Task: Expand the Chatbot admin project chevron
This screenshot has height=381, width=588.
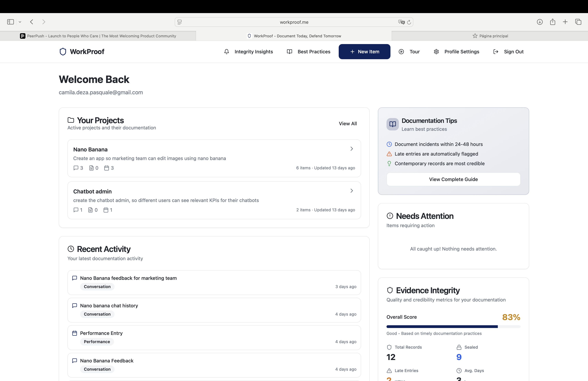Action: point(352,190)
